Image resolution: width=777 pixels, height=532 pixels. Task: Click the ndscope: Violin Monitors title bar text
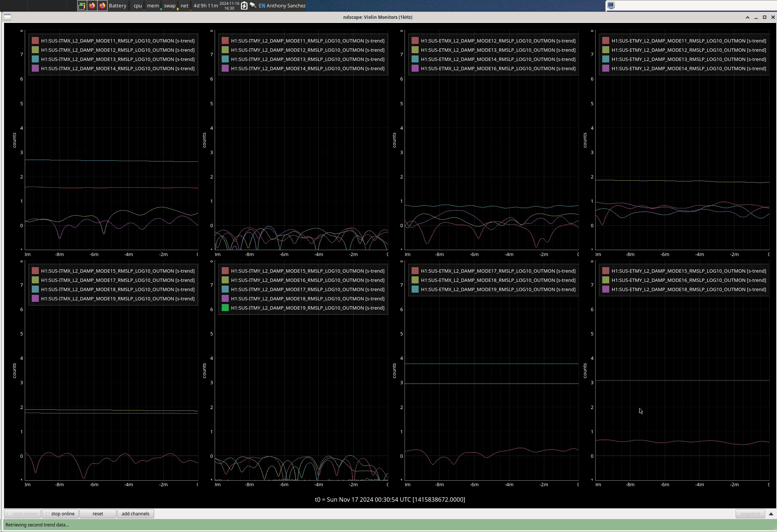coord(378,17)
